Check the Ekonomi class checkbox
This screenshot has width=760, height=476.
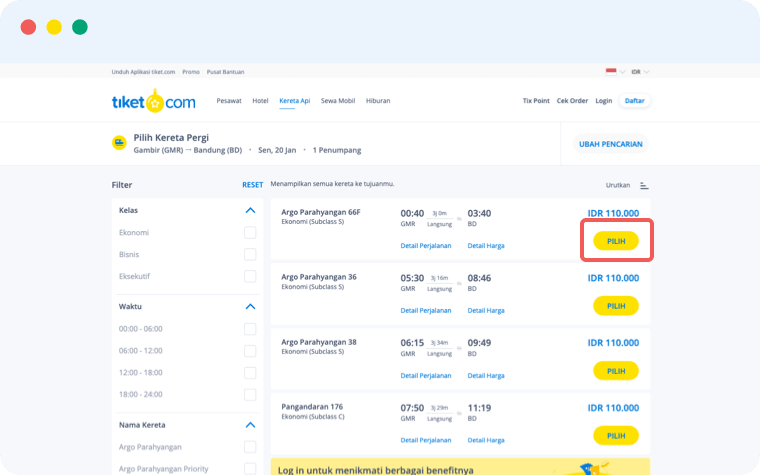250,233
